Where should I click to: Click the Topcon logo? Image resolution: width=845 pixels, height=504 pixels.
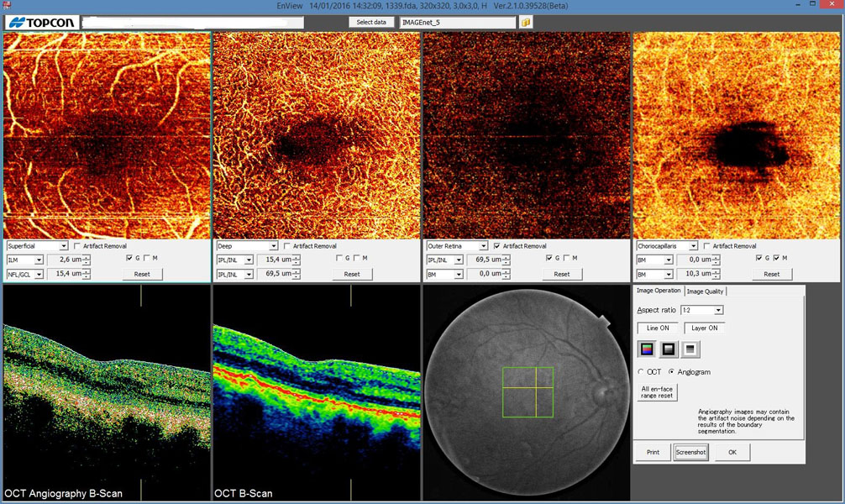40,23
